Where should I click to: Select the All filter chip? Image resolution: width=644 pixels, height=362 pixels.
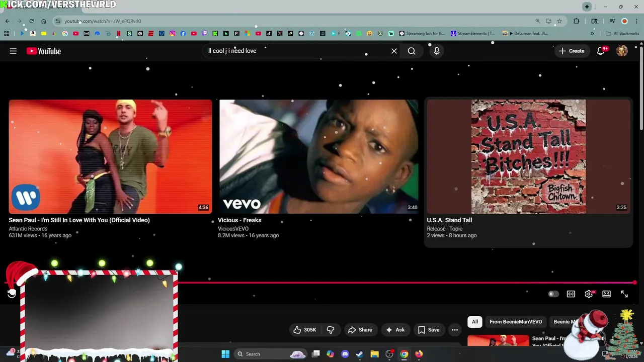(x=475, y=322)
